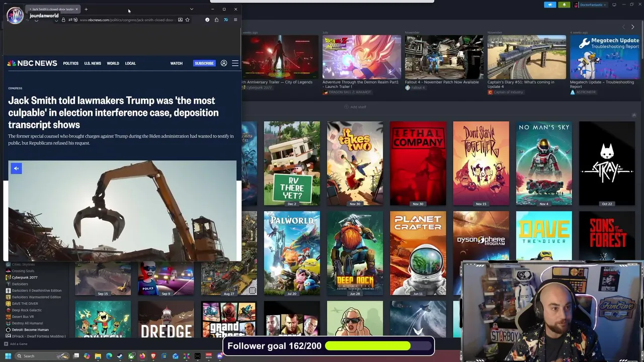Click the CONGRESS category label
Image resolution: width=644 pixels, height=362 pixels.
point(15,88)
